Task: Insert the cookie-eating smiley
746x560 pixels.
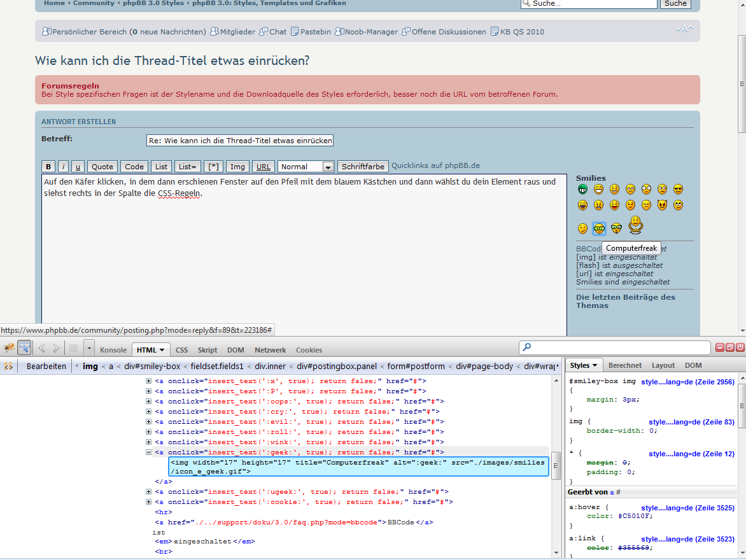Action: (635, 225)
